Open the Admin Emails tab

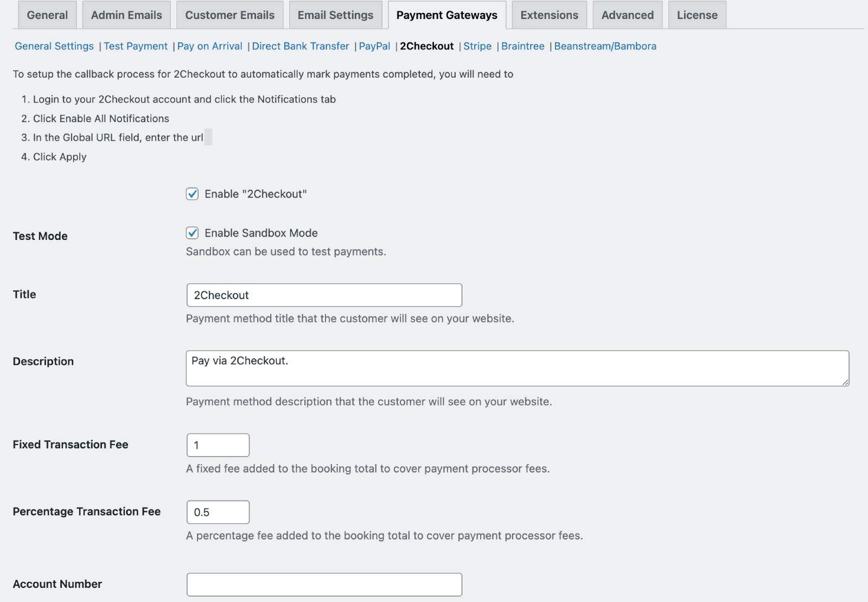click(x=126, y=15)
